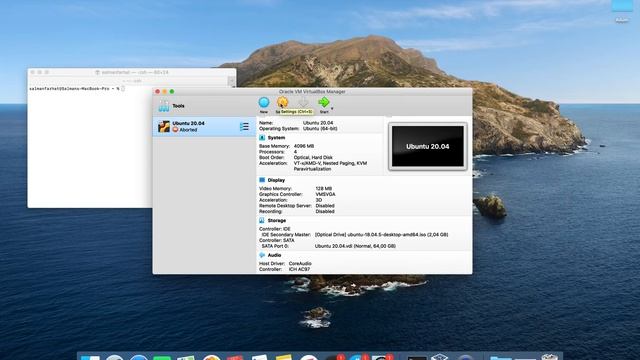Start the VM with green arrow
The height and width of the screenshot is (360, 640).
pyautogui.click(x=324, y=102)
